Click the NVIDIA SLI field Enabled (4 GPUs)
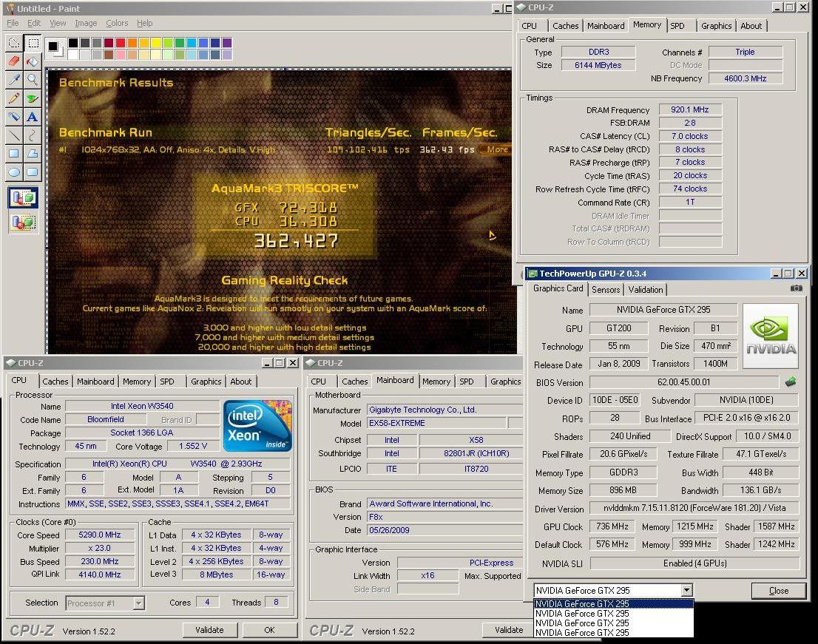The height and width of the screenshot is (644, 818). point(694,563)
